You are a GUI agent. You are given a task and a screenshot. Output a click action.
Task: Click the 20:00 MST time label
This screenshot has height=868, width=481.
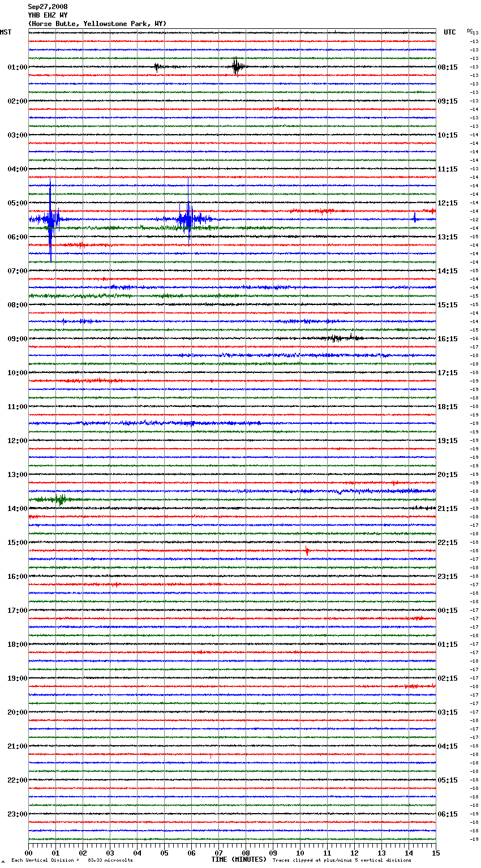[18, 712]
